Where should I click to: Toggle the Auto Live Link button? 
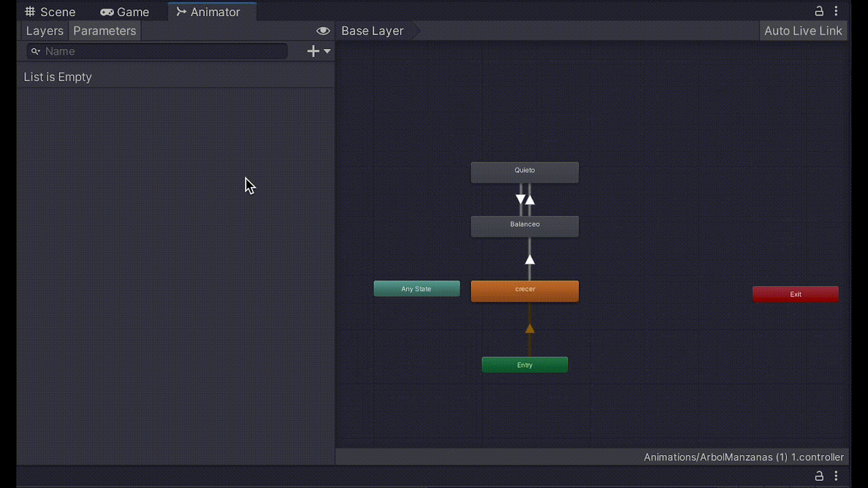coord(803,31)
